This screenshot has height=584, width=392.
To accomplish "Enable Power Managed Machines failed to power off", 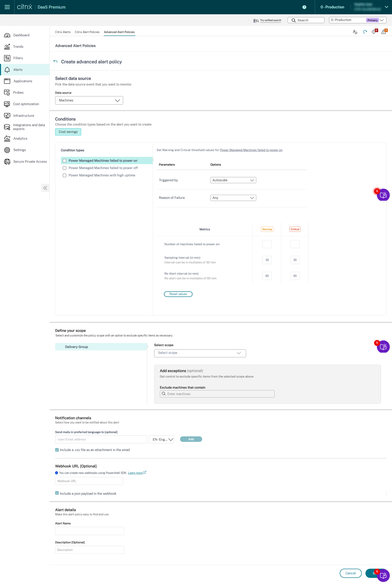I will click(64, 168).
